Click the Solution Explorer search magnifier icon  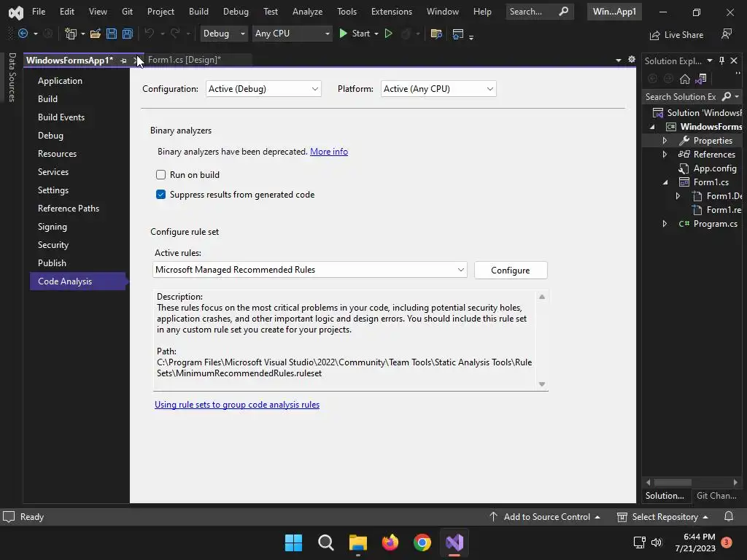click(727, 97)
